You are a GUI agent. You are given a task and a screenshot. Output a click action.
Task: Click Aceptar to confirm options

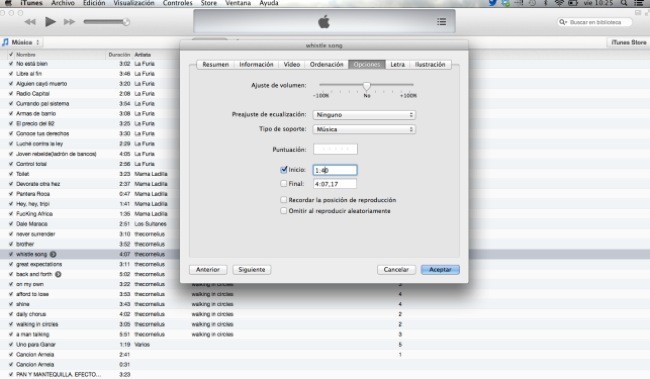click(440, 270)
